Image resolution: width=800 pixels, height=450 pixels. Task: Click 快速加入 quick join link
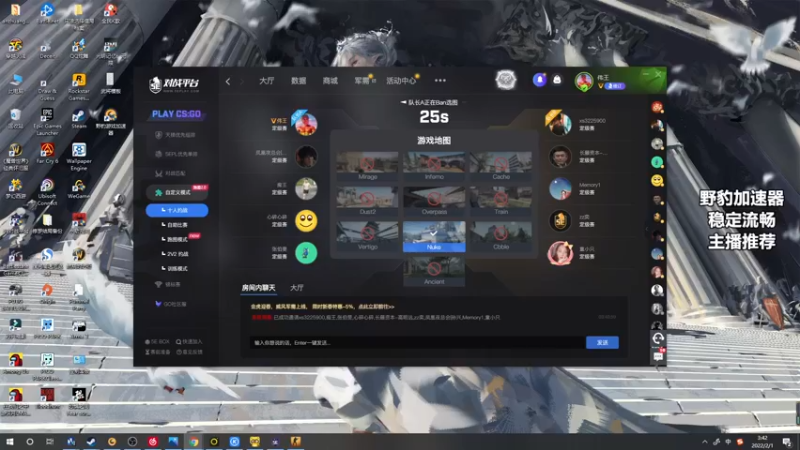coord(189,342)
